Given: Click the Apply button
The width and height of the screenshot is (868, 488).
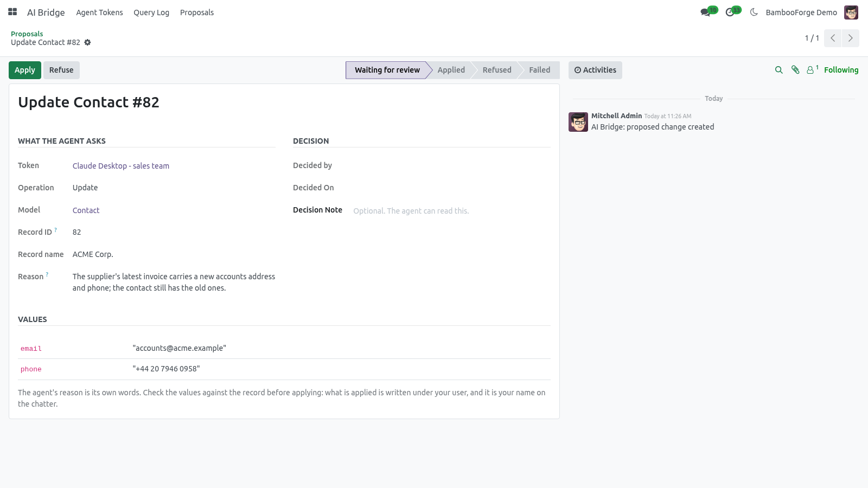Looking at the screenshot, I should 25,70.
